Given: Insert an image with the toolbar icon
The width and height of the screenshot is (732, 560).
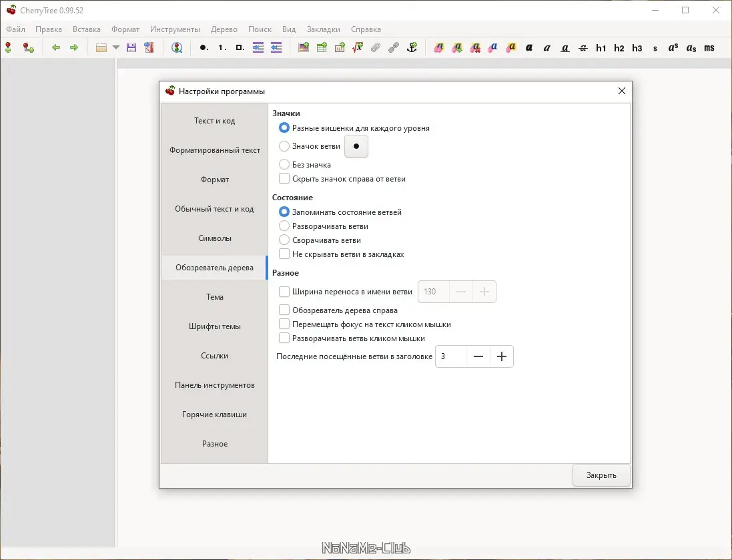Looking at the screenshot, I should click(304, 47).
